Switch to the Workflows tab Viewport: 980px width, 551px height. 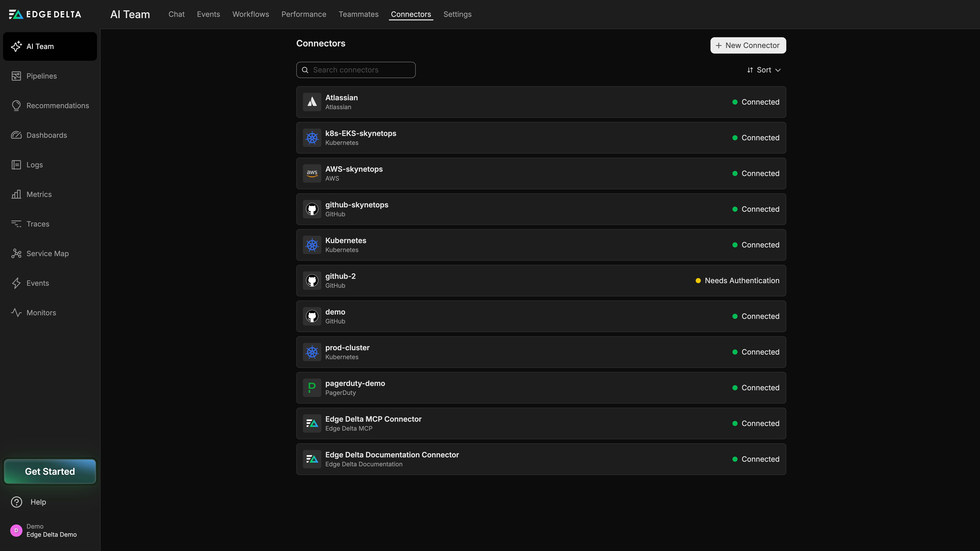click(251, 14)
